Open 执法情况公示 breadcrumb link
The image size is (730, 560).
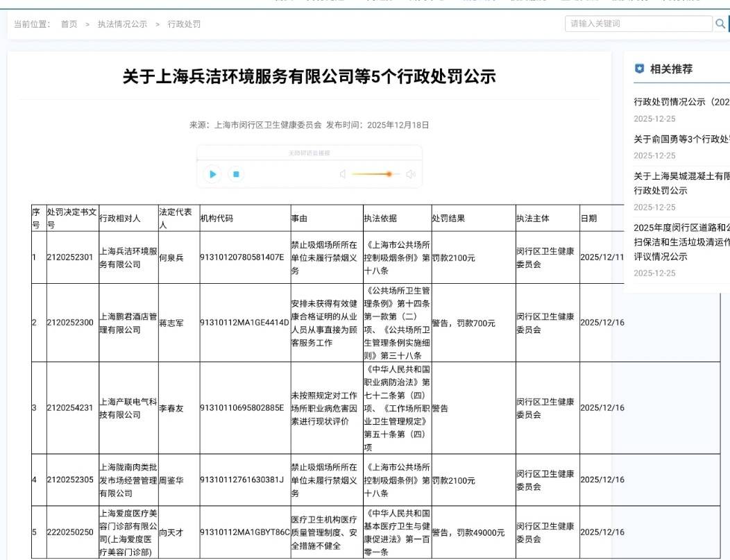click(x=122, y=24)
